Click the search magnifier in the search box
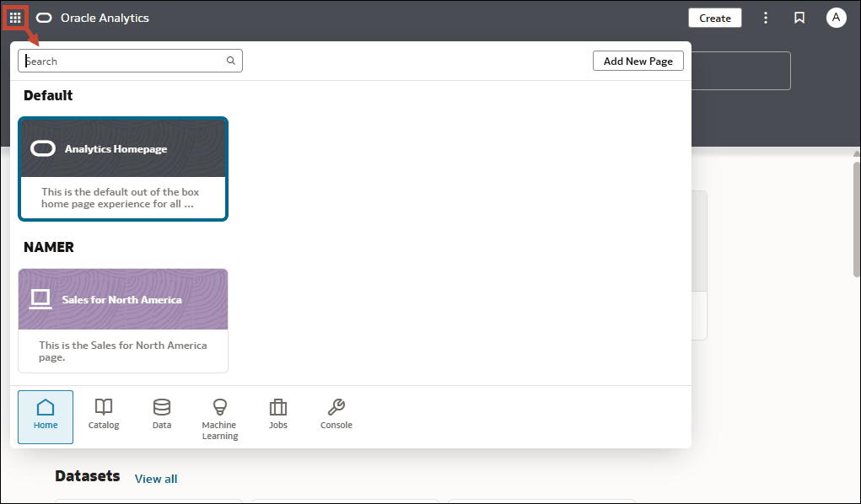The height and width of the screenshot is (504, 861). (230, 61)
